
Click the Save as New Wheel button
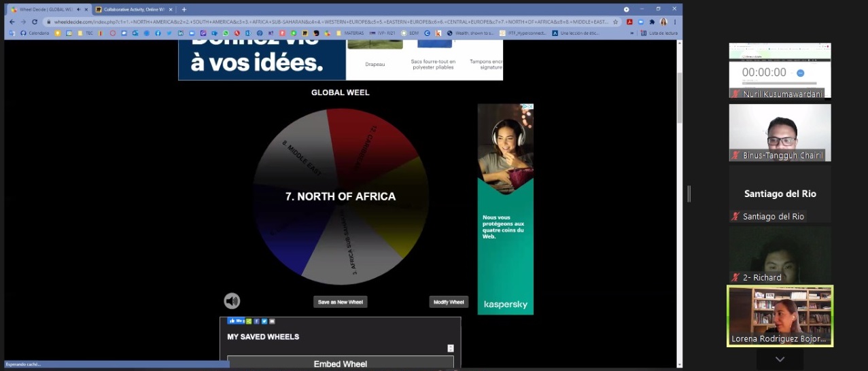click(x=340, y=302)
